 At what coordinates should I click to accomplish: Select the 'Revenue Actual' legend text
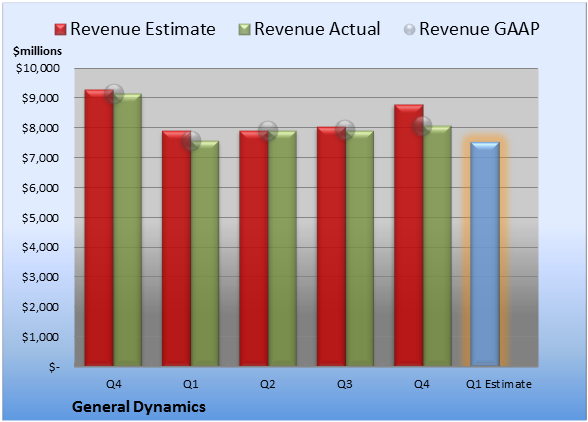[x=317, y=29]
